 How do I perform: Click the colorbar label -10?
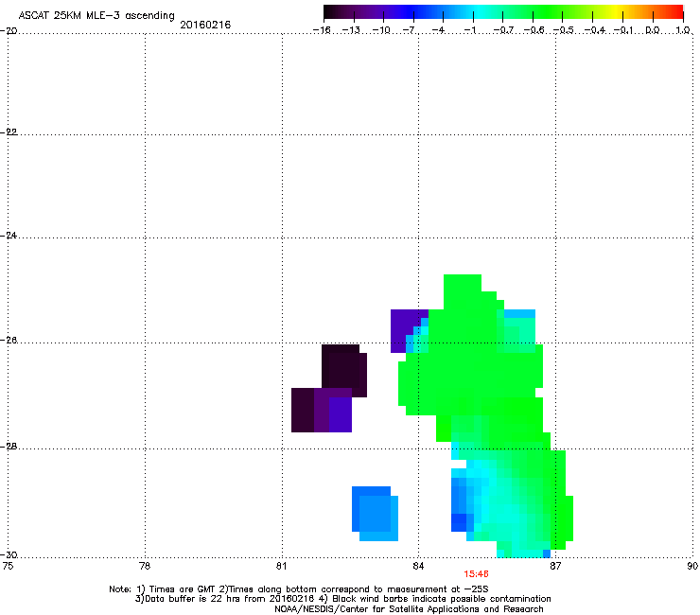pos(381,30)
